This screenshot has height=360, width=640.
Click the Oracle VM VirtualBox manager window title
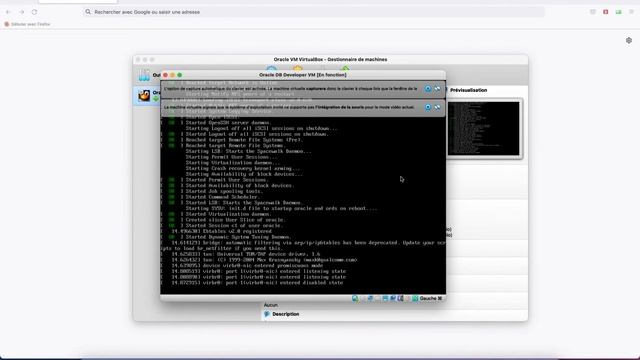click(331, 60)
